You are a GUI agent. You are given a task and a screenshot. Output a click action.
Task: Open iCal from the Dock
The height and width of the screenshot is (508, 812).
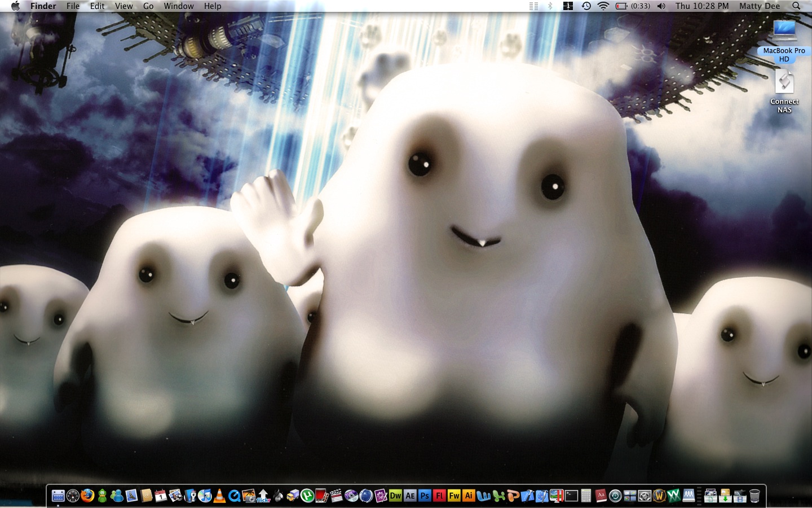pyautogui.click(x=161, y=496)
